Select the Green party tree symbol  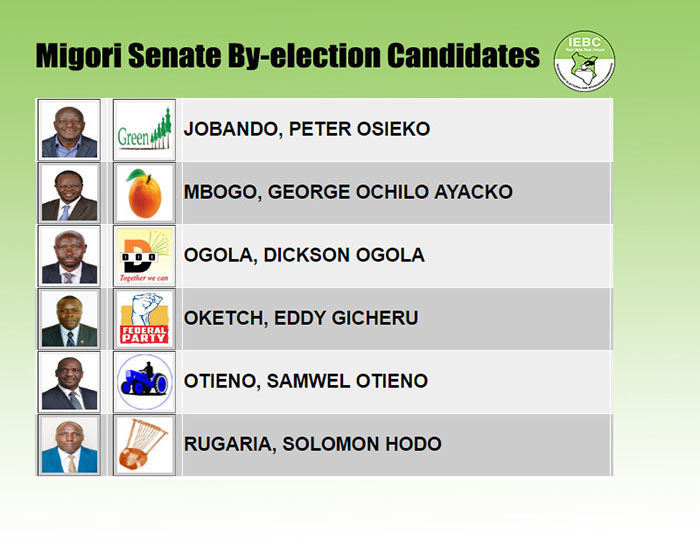click(144, 130)
